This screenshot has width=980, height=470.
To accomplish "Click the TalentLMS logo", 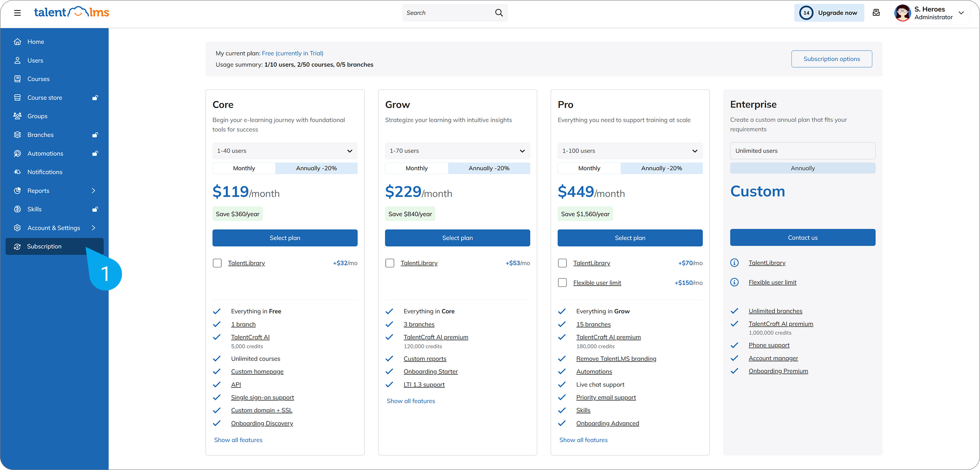I will (72, 12).
